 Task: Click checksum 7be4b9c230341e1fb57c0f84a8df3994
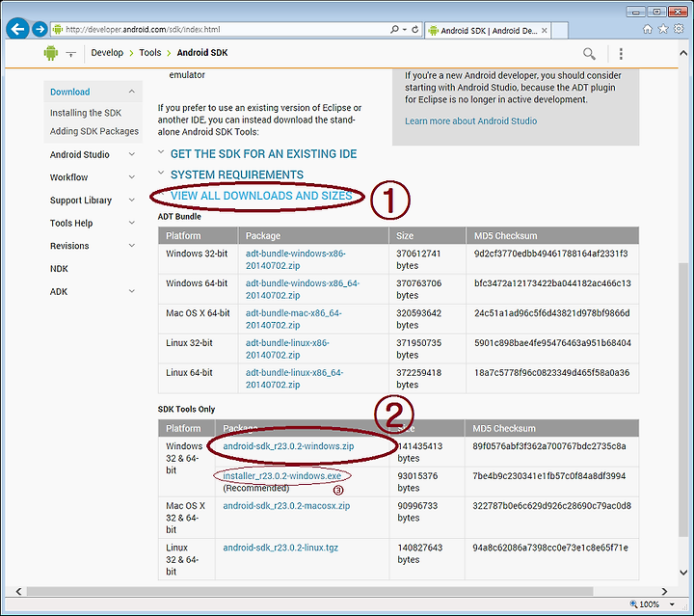[x=549, y=475]
